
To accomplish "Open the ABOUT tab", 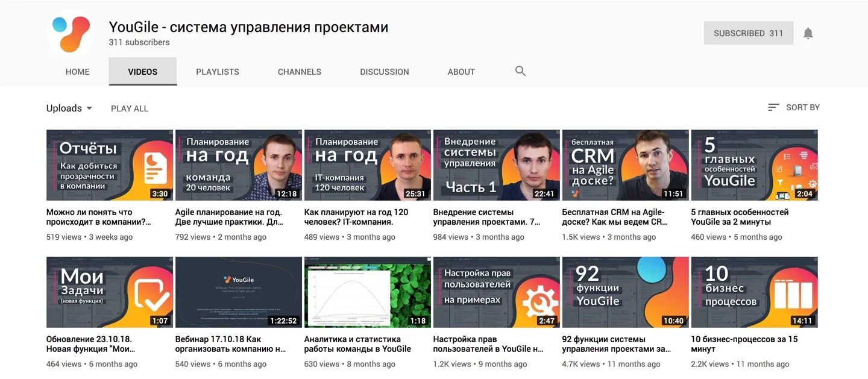I will tap(461, 72).
